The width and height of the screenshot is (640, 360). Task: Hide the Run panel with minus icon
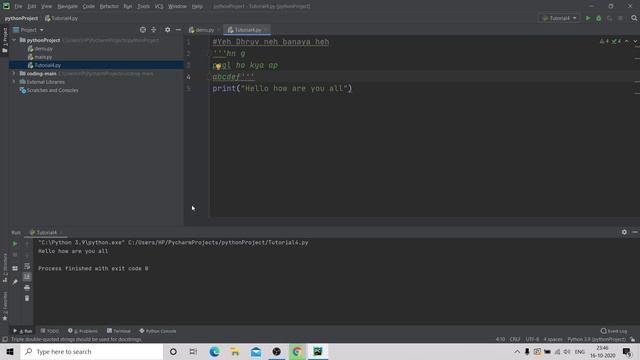635,232
